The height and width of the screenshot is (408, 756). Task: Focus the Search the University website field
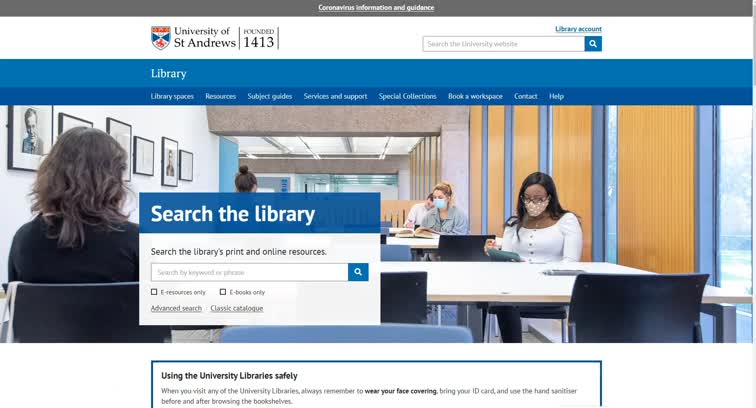click(503, 44)
